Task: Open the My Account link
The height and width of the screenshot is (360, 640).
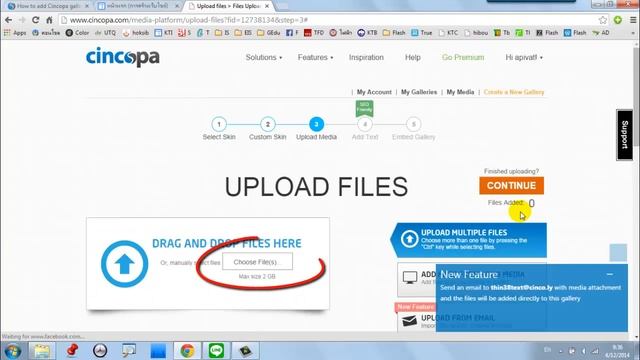Action: click(x=374, y=92)
